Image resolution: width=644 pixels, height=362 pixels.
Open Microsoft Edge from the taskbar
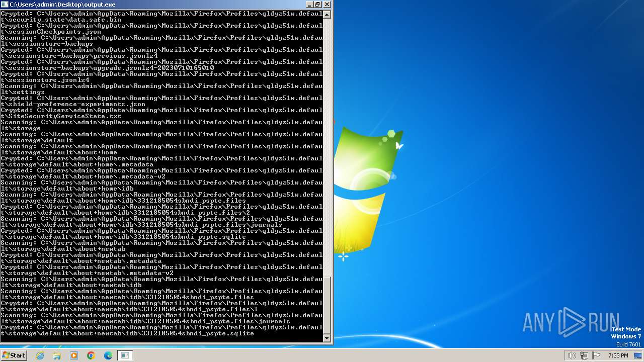tap(108, 355)
